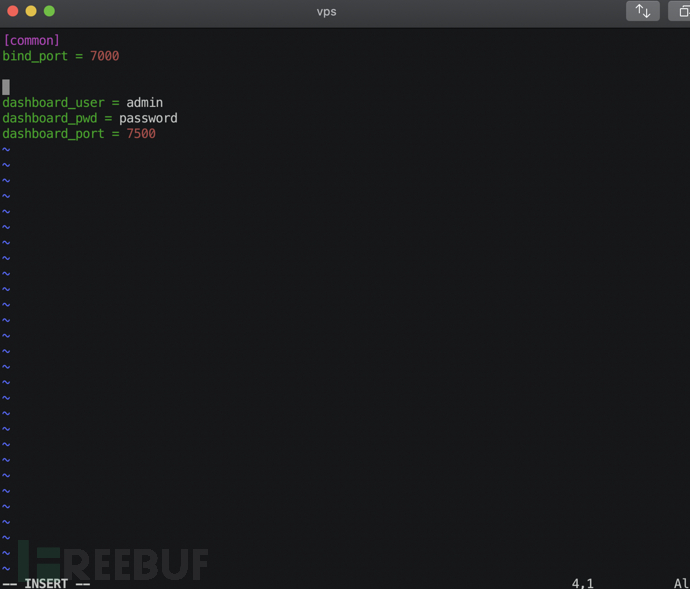
Task: Click the dashboard_user key
Action: point(53,103)
